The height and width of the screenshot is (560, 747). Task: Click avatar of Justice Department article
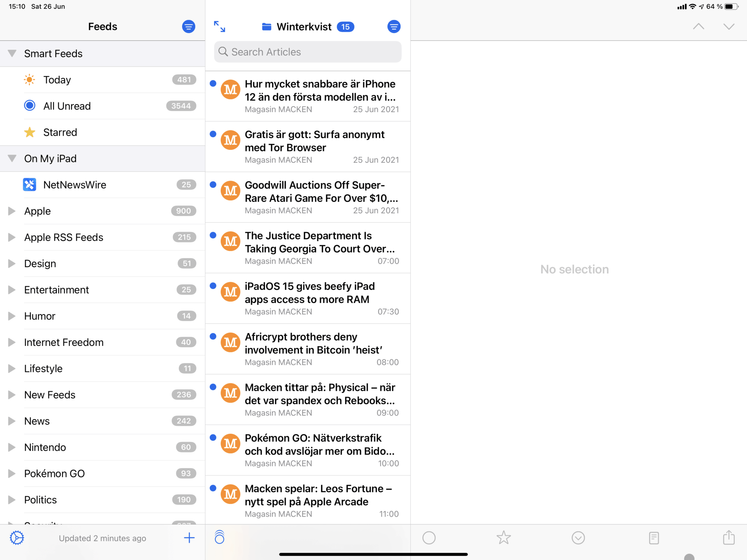pyautogui.click(x=230, y=241)
